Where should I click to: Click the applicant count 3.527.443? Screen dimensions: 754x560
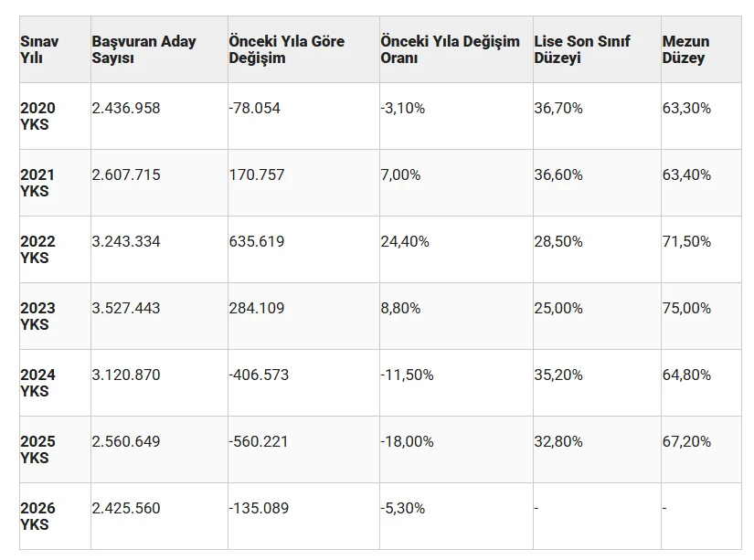tap(126, 308)
